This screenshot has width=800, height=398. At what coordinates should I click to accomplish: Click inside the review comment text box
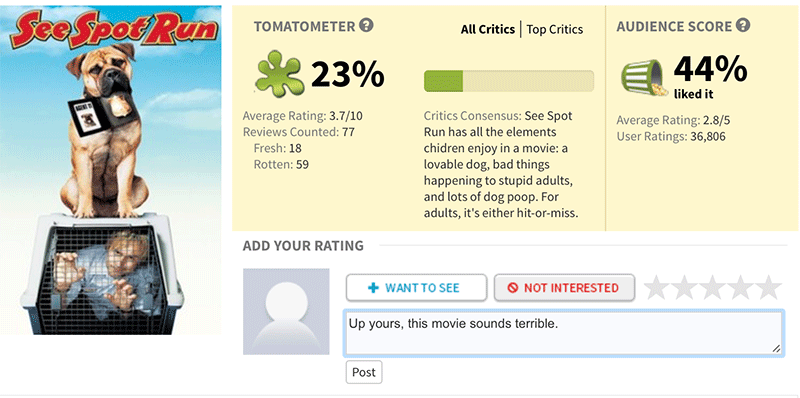click(564, 333)
